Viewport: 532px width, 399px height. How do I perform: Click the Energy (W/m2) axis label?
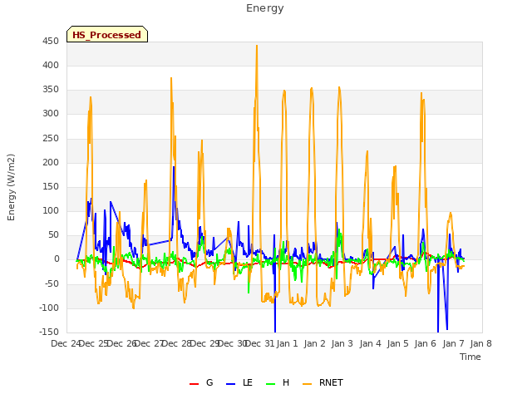[11, 187]
